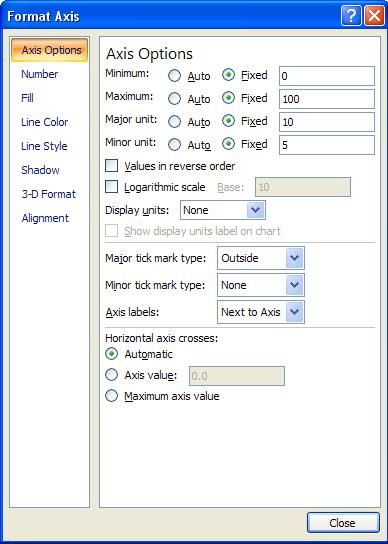Select the Axis value radio option
388x544 pixels.
click(x=111, y=375)
